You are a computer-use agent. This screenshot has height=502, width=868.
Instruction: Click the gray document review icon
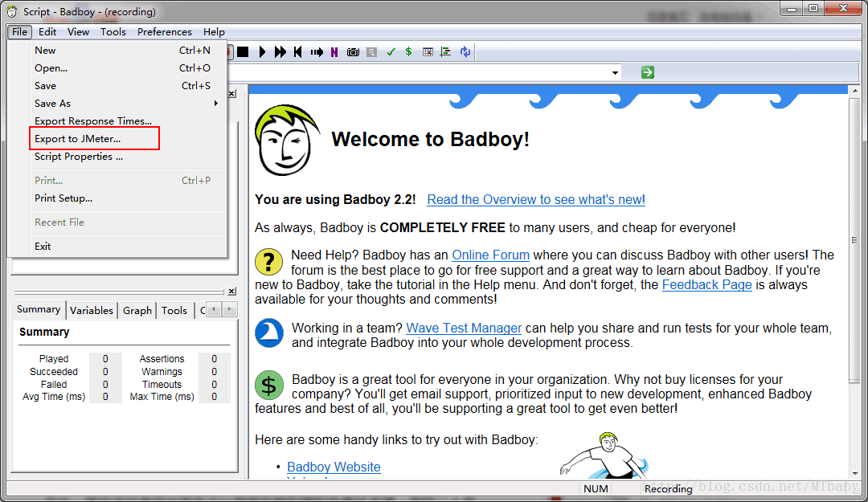pyautogui.click(x=371, y=52)
